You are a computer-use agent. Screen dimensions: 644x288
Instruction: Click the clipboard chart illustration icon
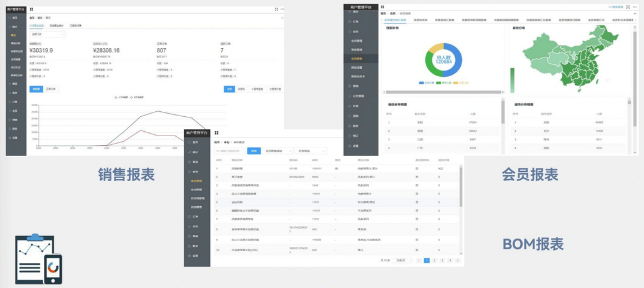(x=38, y=259)
